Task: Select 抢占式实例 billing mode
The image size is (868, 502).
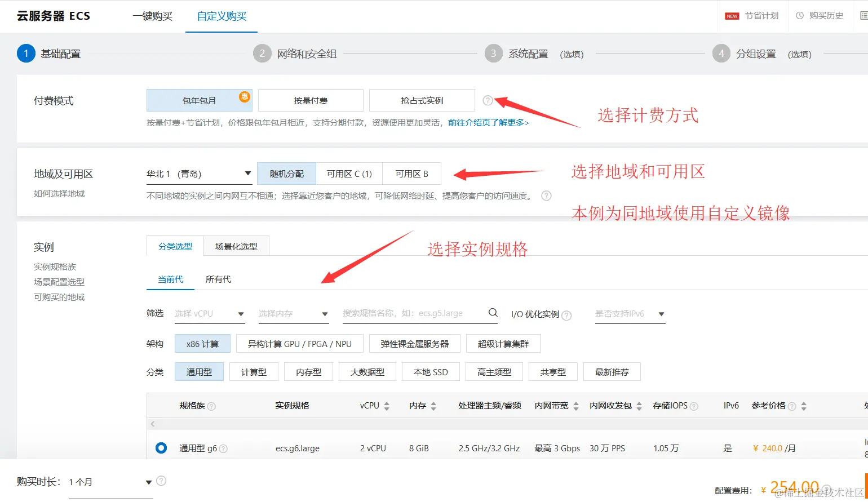Action: pos(422,100)
